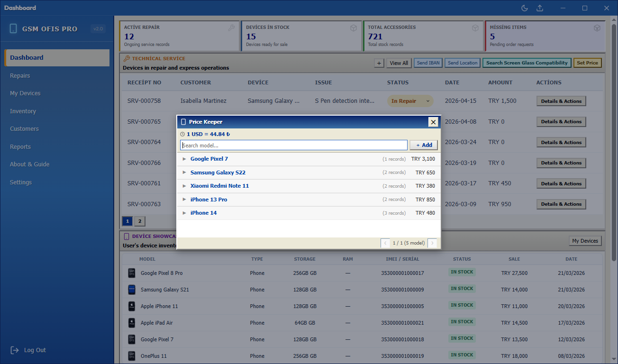This screenshot has height=364, width=618.
Task: Click the My Devices button in Device Showcase
Action: [585, 241]
